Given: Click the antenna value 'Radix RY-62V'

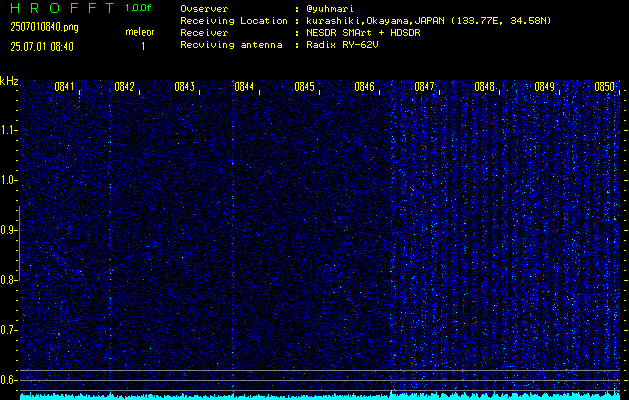Looking at the screenshot, I should (342, 45).
